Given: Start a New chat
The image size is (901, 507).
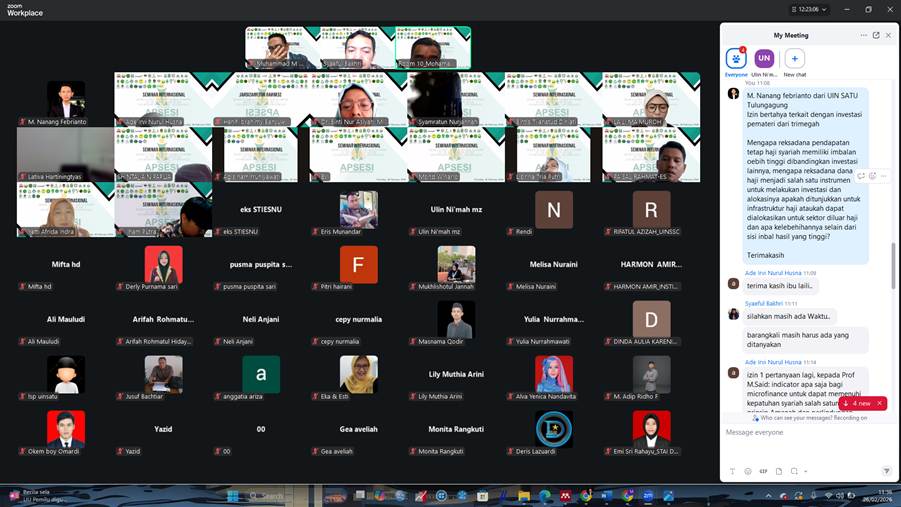Looking at the screenshot, I should click(x=795, y=59).
